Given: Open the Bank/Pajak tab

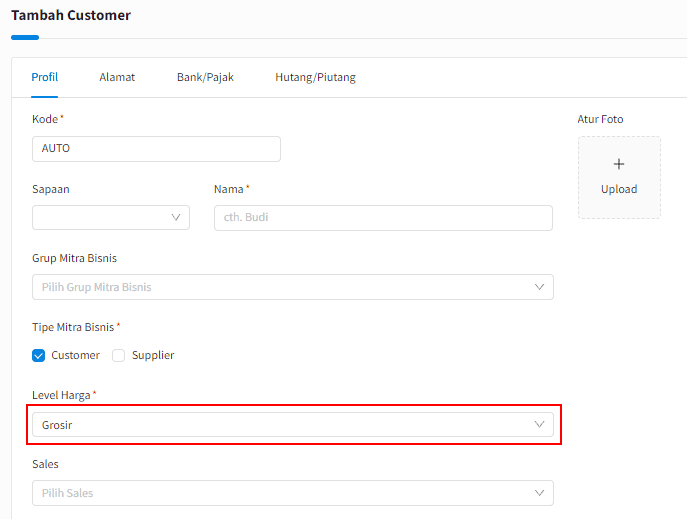Looking at the screenshot, I should (x=205, y=77).
